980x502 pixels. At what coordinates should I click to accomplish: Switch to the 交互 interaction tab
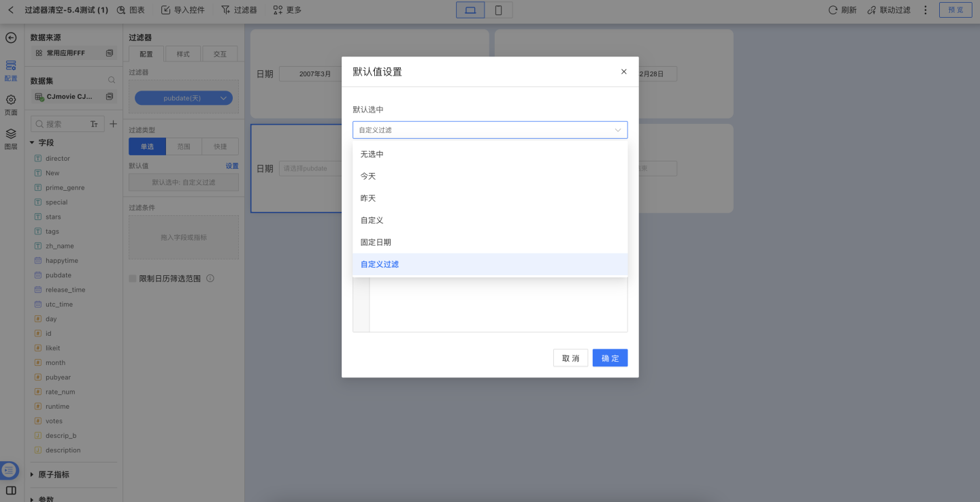(220, 54)
